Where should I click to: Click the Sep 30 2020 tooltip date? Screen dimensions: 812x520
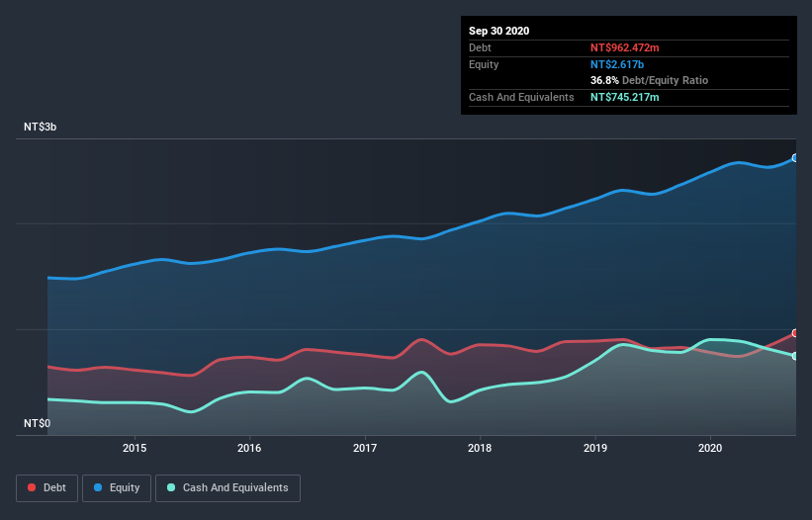tap(498, 31)
